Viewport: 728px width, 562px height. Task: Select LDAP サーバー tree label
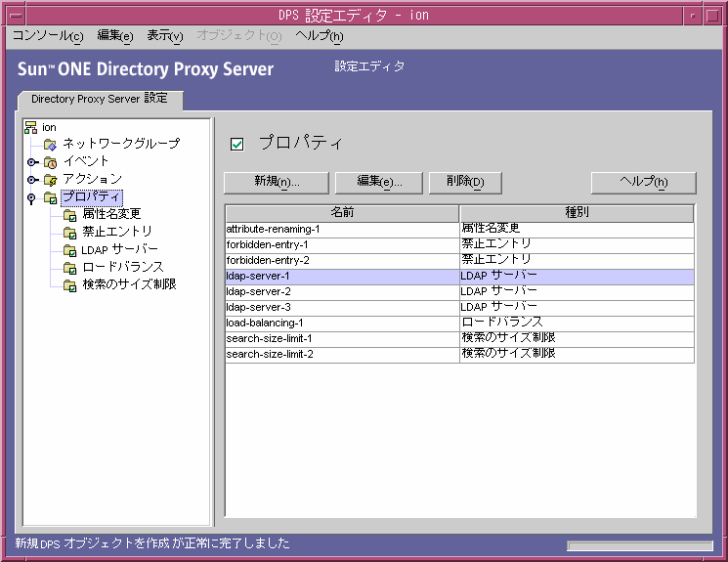(x=120, y=249)
